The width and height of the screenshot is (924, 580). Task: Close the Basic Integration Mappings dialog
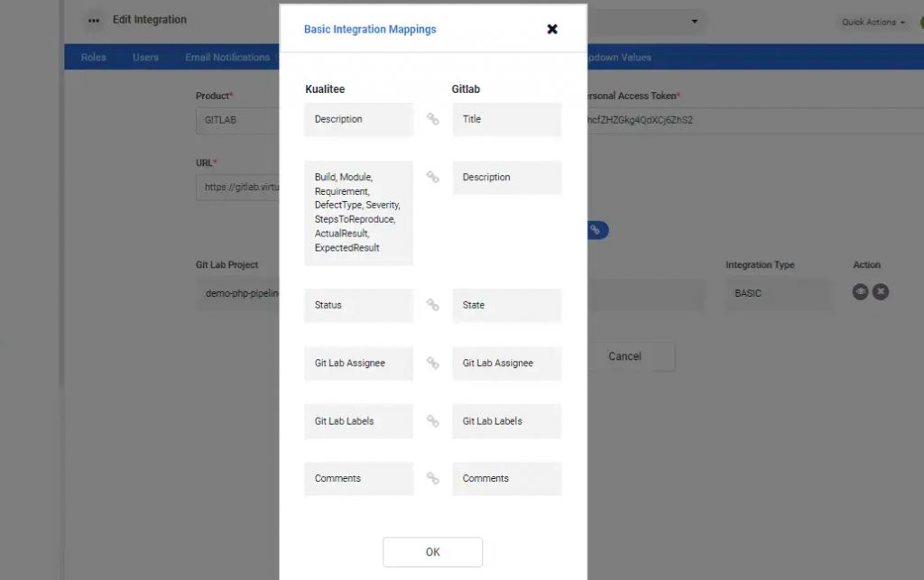tap(552, 29)
